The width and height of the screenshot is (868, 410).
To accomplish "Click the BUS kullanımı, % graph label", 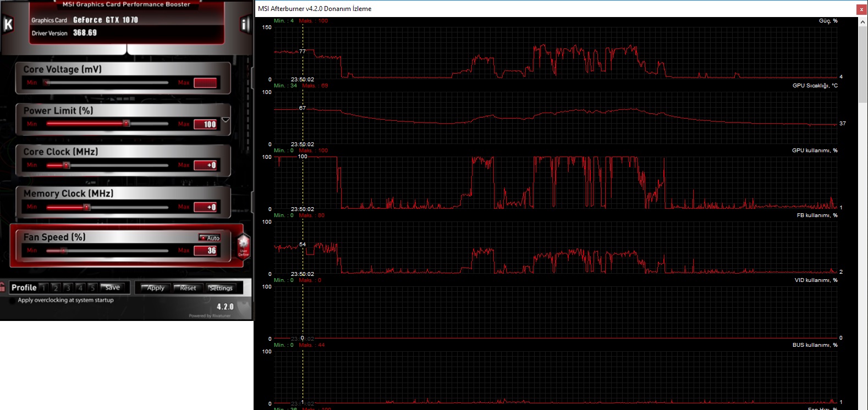I will coord(815,345).
